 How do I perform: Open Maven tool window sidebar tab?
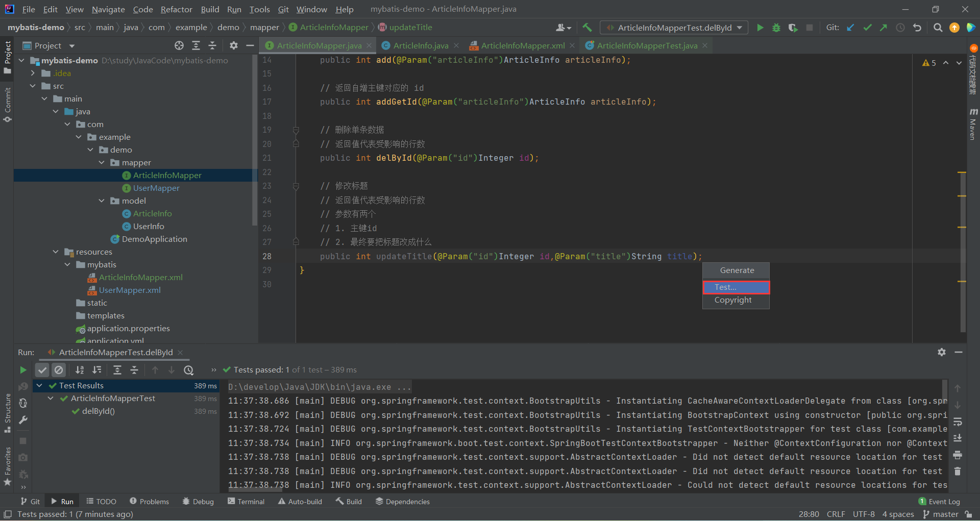click(x=973, y=124)
